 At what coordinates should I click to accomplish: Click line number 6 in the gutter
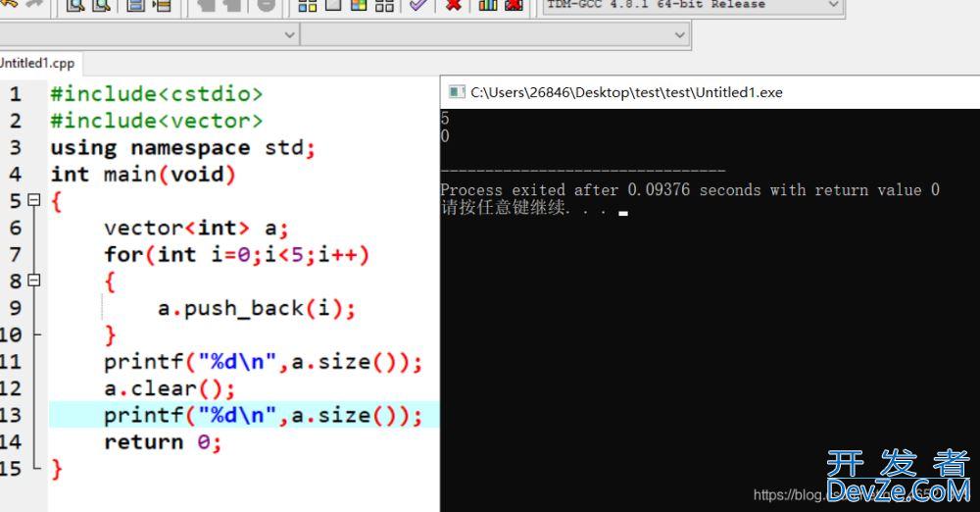point(16,228)
